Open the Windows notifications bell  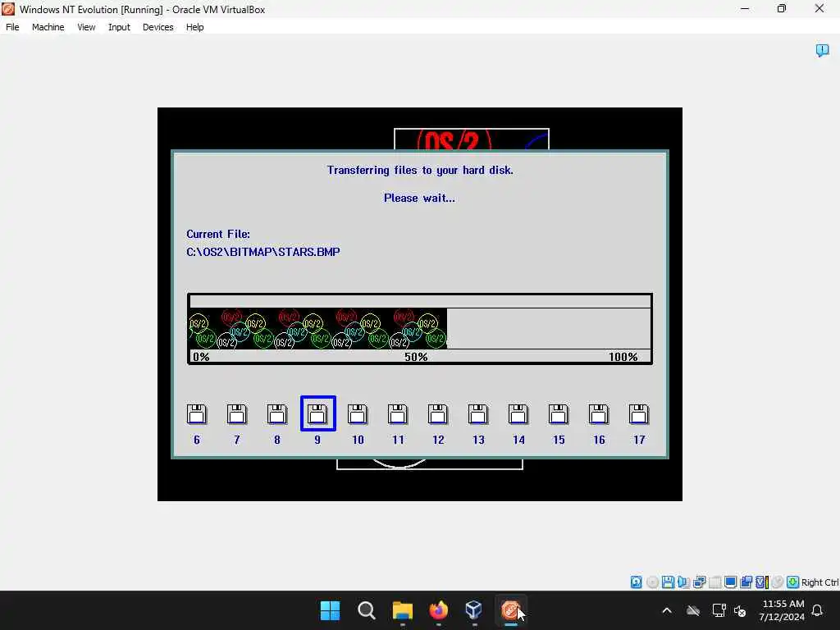click(818, 610)
